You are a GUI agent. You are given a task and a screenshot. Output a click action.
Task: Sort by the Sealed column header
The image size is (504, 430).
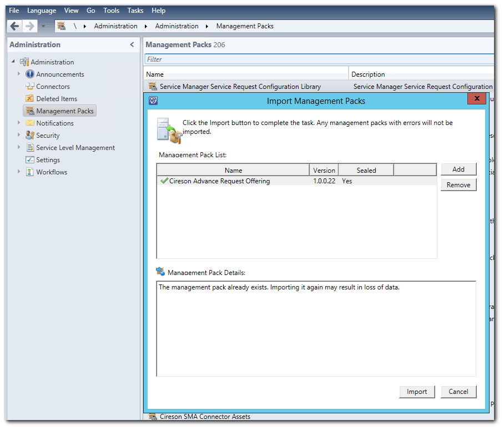[366, 170]
